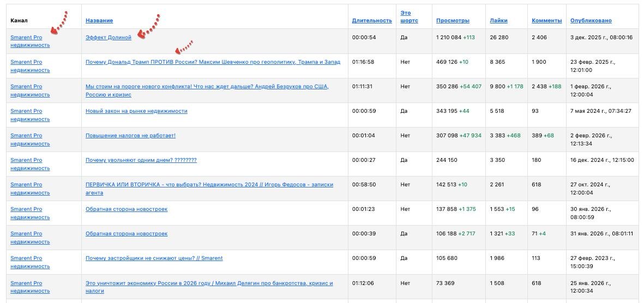Image resolution: width=644 pixels, height=303 pixels.
Task: Sort by Просмотры column header
Action: (x=453, y=21)
